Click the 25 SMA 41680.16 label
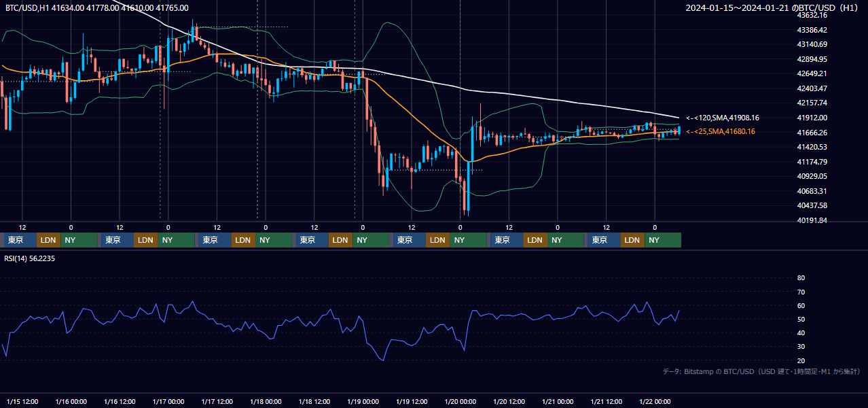The width and height of the screenshot is (868, 408). (x=721, y=131)
